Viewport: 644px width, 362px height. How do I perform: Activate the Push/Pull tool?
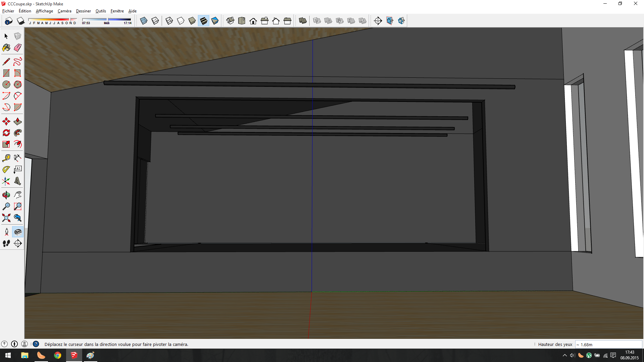[18, 121]
